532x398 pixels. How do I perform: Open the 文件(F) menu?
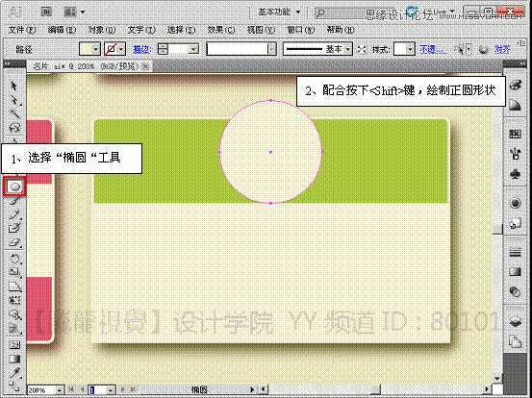coord(22,30)
